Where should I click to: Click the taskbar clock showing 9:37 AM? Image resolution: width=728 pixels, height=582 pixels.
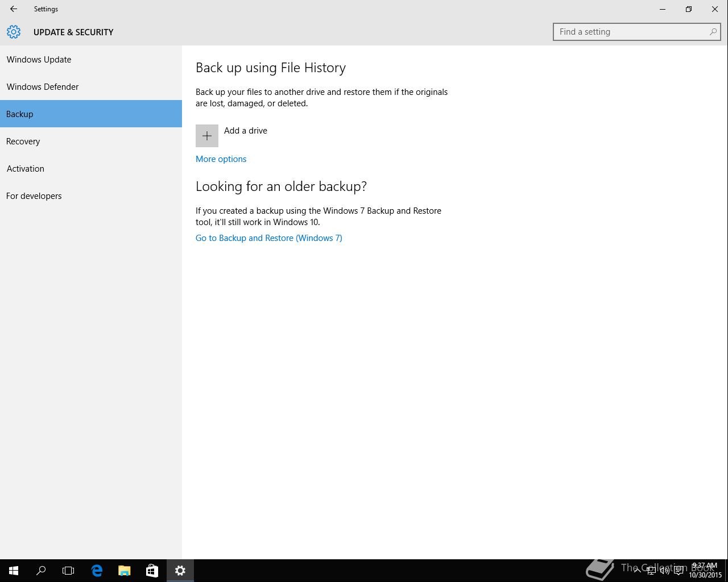pyautogui.click(x=705, y=571)
